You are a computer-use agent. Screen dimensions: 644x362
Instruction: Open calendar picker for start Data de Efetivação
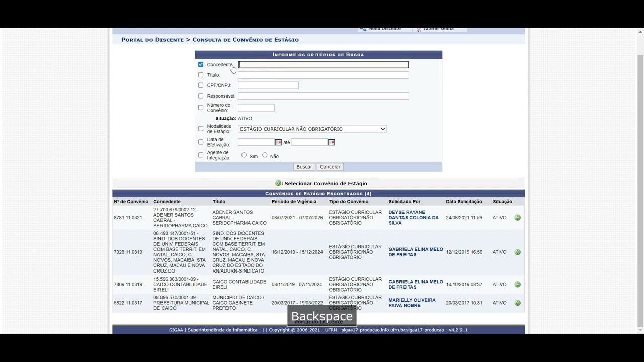pyautogui.click(x=278, y=142)
